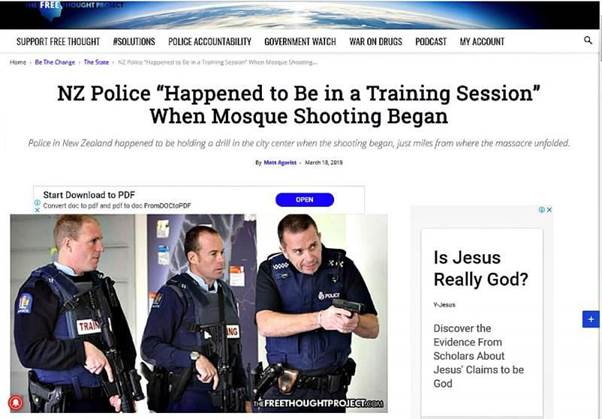602x419 pixels.
Task: Open the author Matt Agorist link
Action: pyautogui.click(x=280, y=162)
